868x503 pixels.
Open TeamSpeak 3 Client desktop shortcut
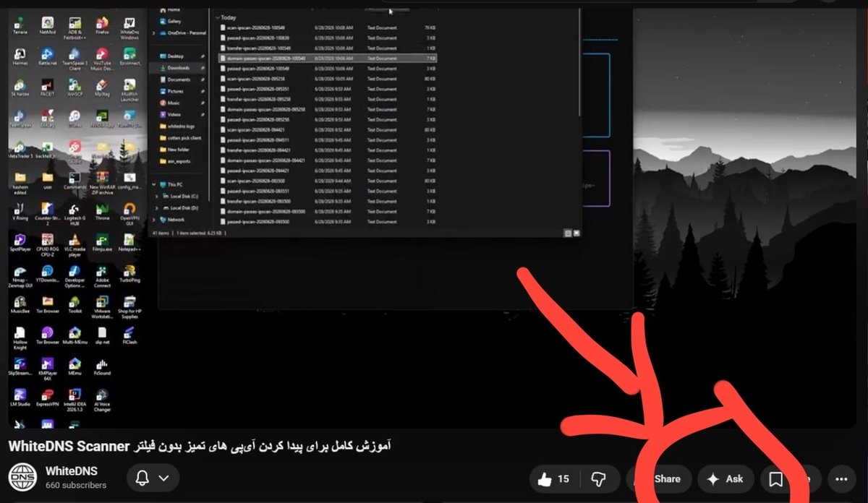pyautogui.click(x=75, y=58)
